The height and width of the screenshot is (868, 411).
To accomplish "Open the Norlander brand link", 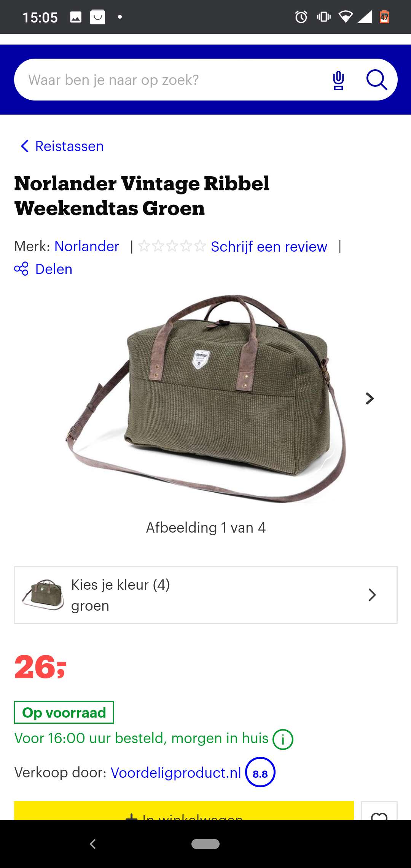I will [87, 246].
